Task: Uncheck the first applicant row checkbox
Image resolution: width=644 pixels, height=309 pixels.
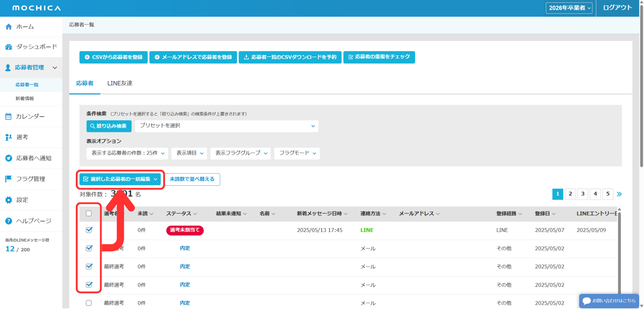Action: coord(89,230)
